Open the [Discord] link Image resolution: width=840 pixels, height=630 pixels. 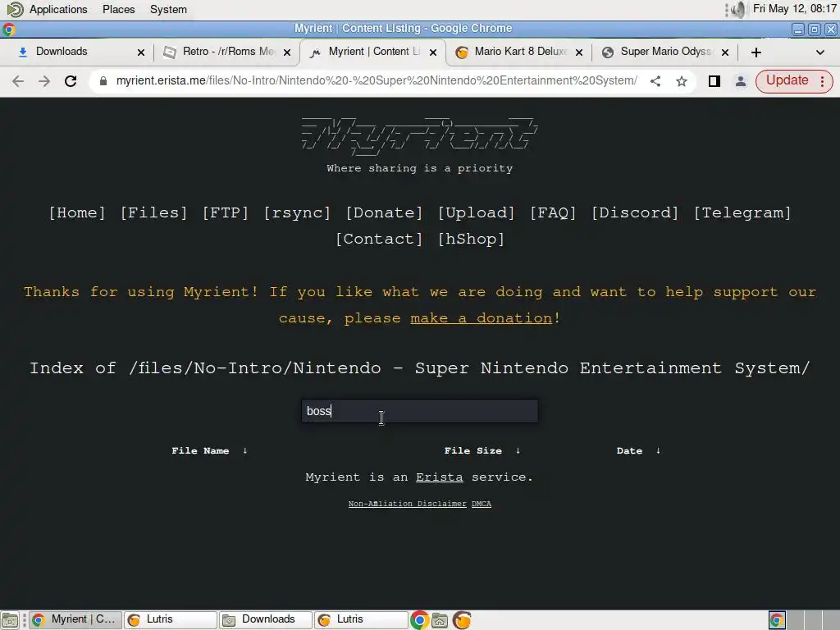[635, 212]
